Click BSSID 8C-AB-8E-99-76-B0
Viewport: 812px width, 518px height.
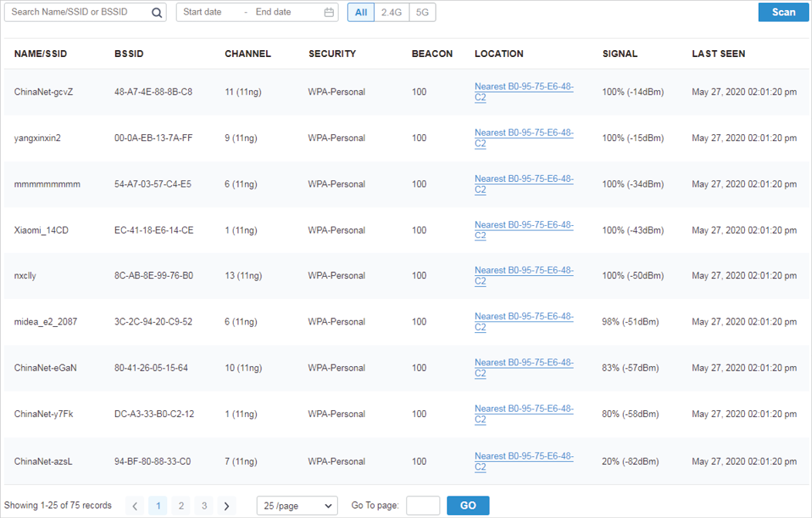[x=153, y=276]
